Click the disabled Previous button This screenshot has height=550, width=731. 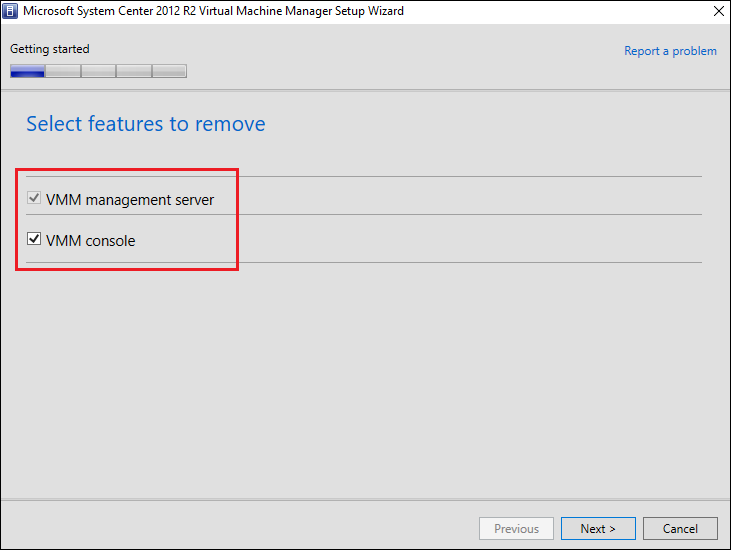516,529
